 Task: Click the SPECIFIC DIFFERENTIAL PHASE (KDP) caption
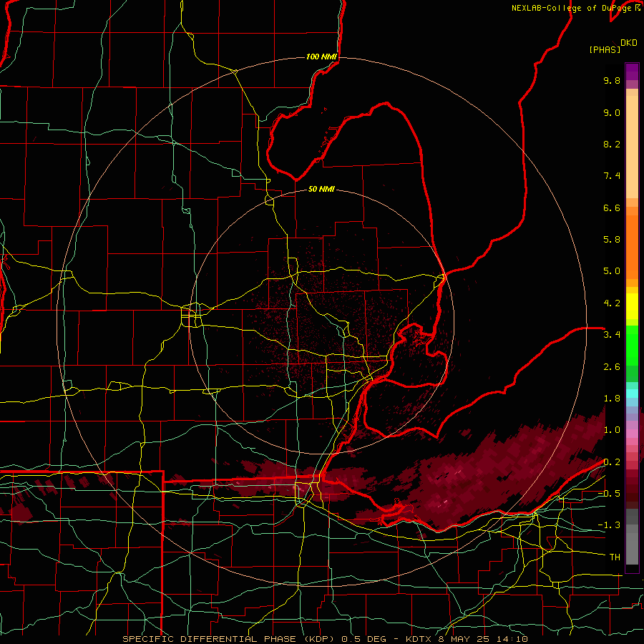tap(228, 639)
